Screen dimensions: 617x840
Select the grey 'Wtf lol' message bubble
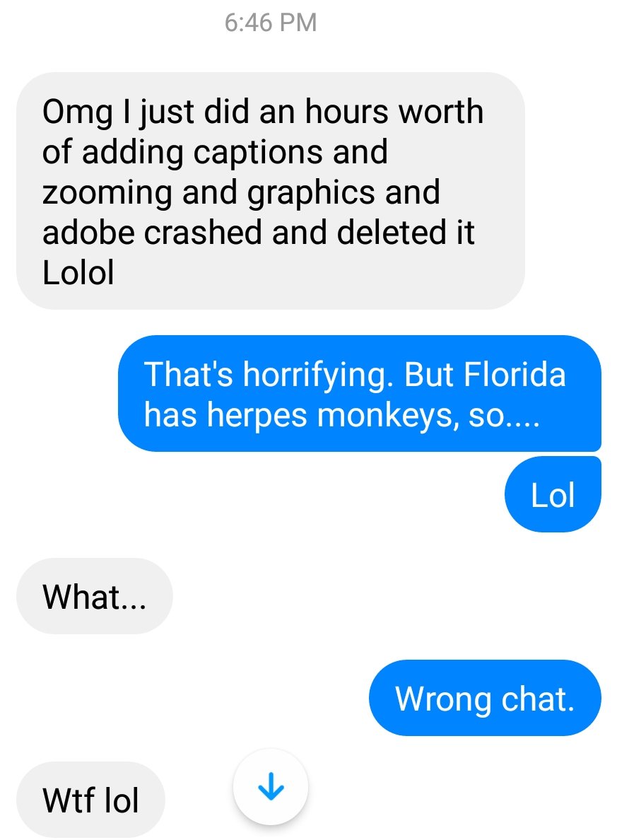tap(90, 799)
